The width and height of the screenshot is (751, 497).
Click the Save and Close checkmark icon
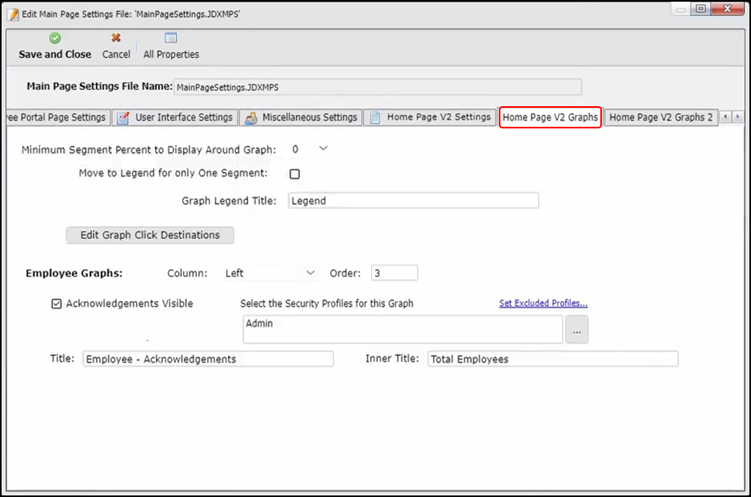click(55, 38)
